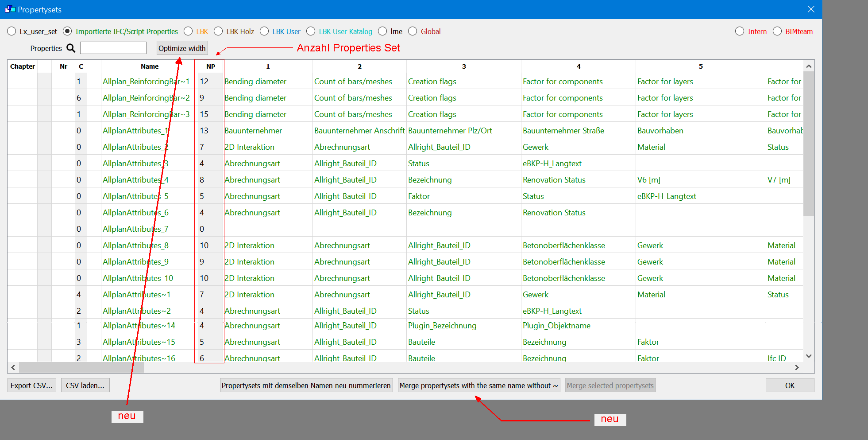The width and height of the screenshot is (868, 440).
Task: Click Merge propertysets with the same name button
Action: 478,385
